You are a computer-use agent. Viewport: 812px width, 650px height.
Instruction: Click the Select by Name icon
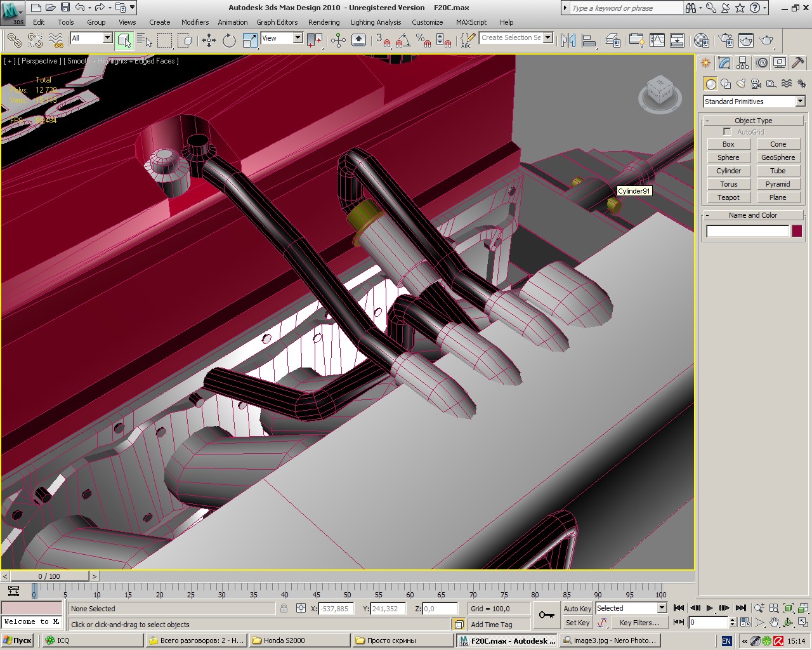point(145,41)
